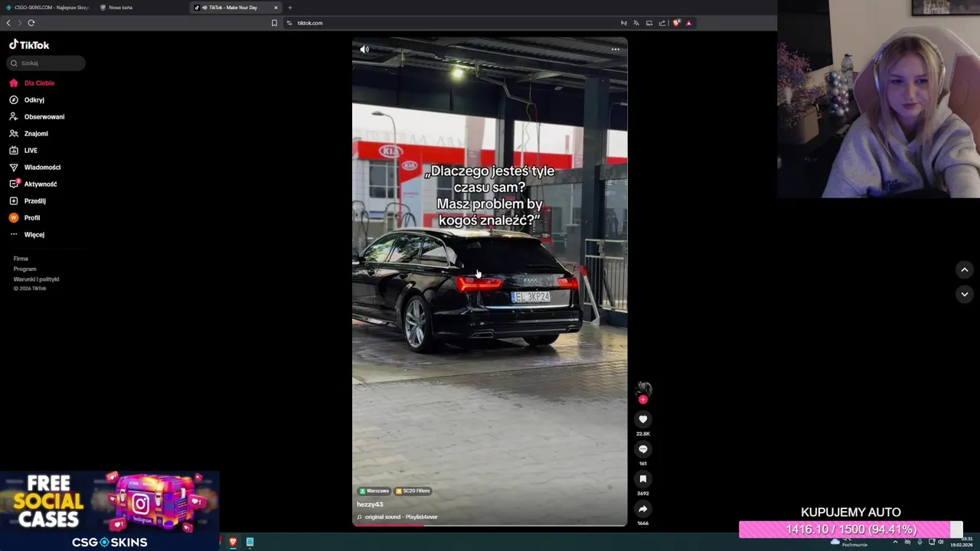Open the page translate icon
The image size is (980, 551).
[636, 23]
